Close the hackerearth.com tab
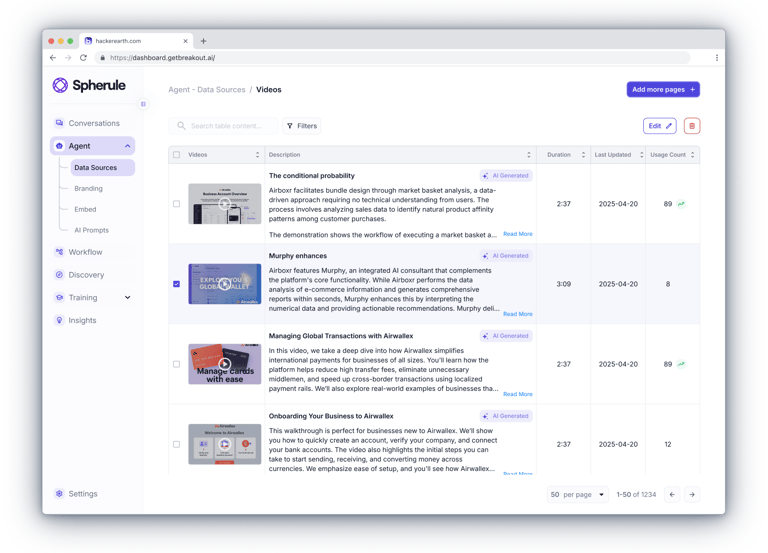The height and width of the screenshot is (553, 768). tap(185, 41)
